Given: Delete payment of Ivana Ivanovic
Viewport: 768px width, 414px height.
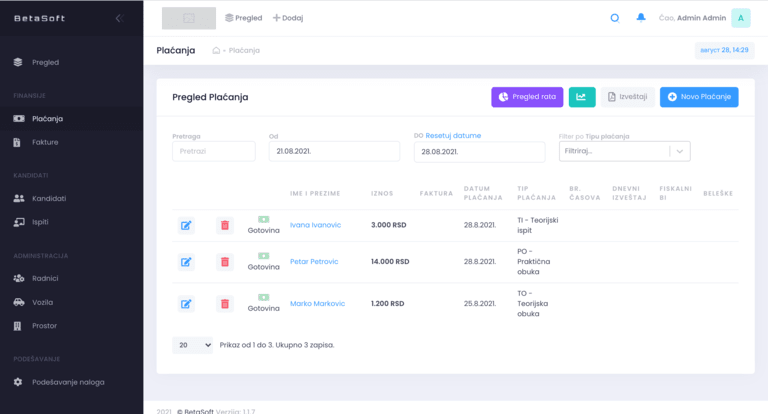Looking at the screenshot, I should [x=225, y=225].
